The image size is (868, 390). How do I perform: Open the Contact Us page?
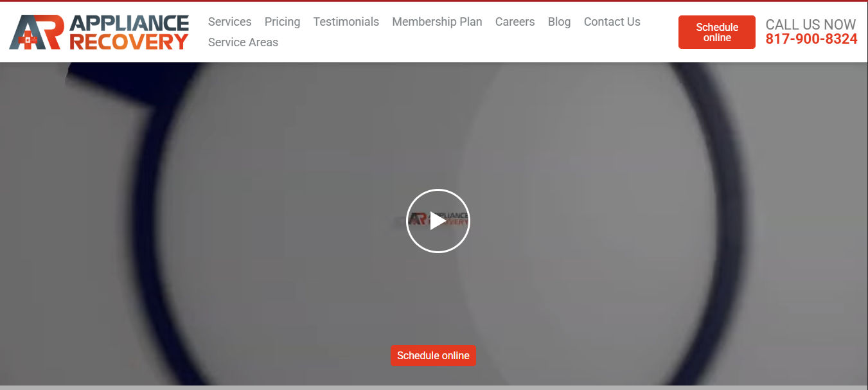click(x=612, y=22)
